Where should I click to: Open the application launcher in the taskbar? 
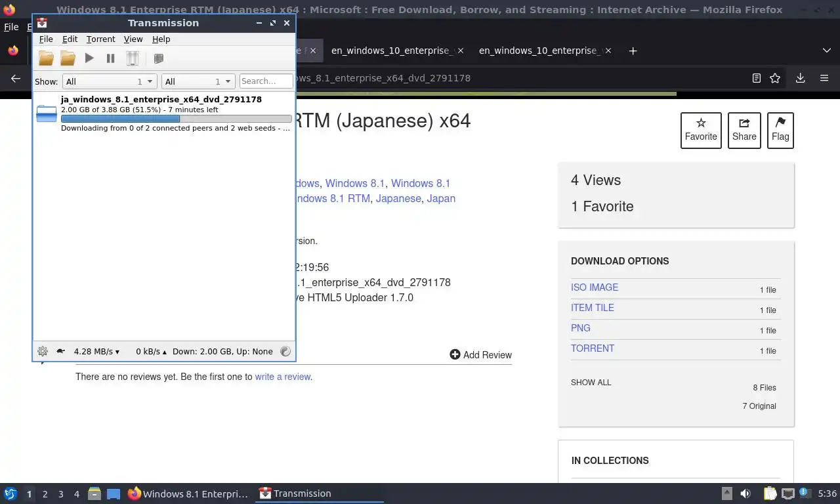click(10, 493)
